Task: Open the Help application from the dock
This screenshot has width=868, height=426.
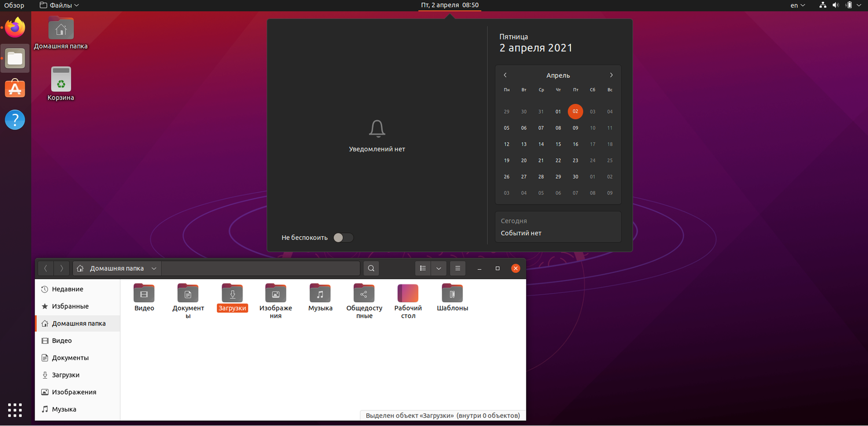Action: click(x=14, y=120)
